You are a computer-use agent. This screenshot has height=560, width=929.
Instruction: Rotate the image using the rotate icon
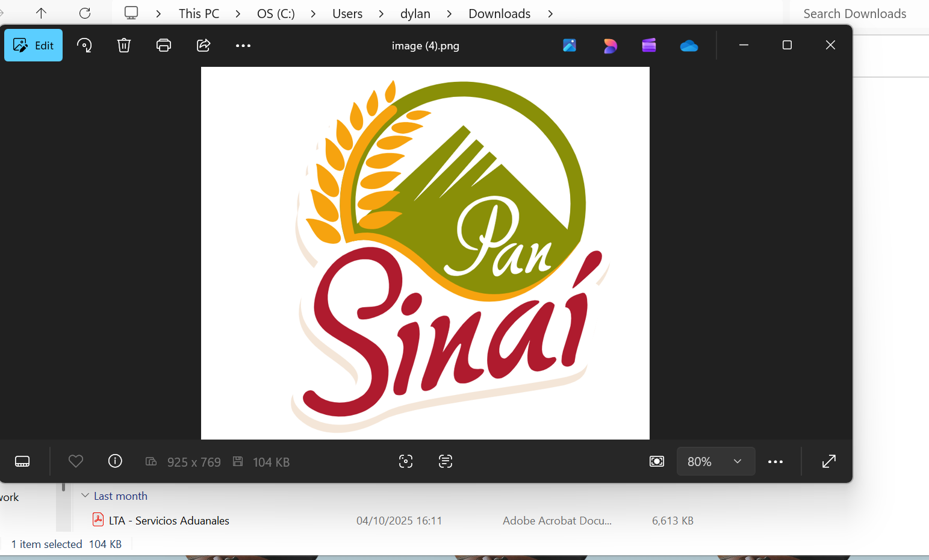click(84, 45)
